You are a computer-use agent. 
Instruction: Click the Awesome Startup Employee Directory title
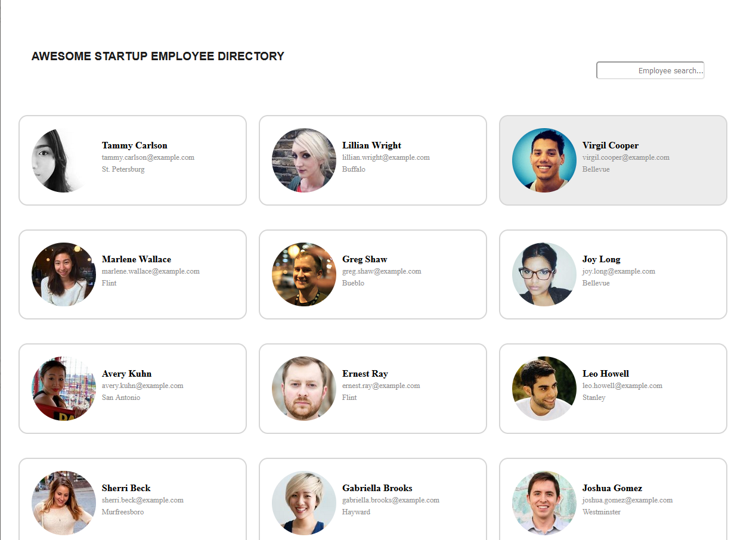pyautogui.click(x=158, y=56)
